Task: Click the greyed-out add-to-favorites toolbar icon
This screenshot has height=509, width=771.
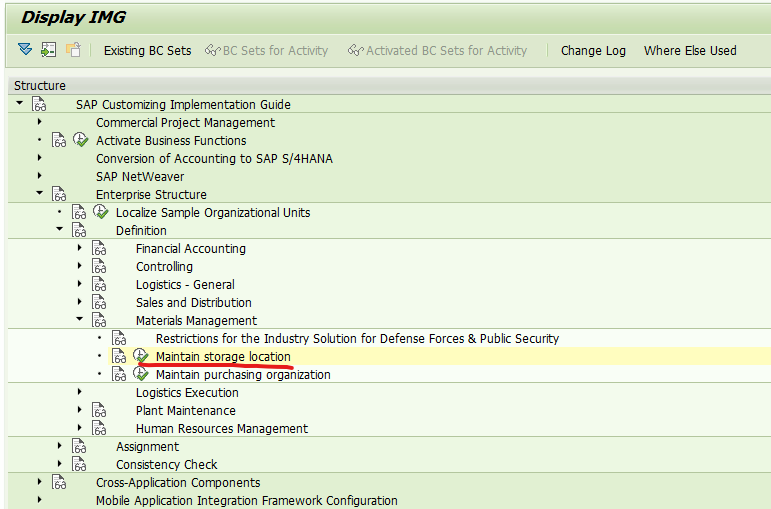Action: pos(73,50)
